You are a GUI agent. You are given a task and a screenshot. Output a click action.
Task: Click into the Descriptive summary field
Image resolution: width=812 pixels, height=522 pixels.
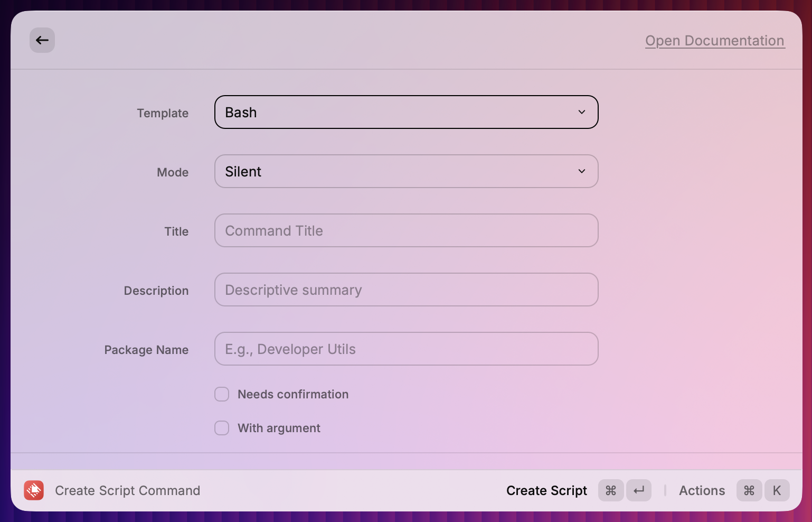[405, 290]
